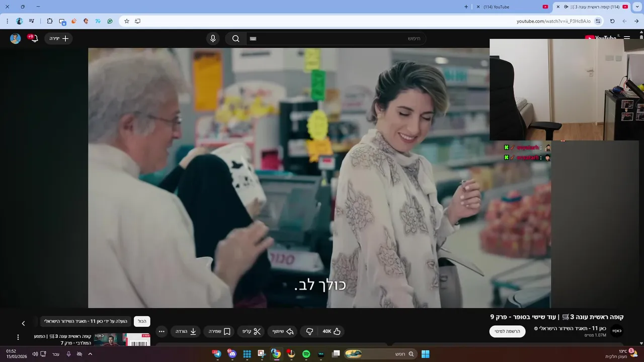Open the volume control in tray

pos(35,354)
